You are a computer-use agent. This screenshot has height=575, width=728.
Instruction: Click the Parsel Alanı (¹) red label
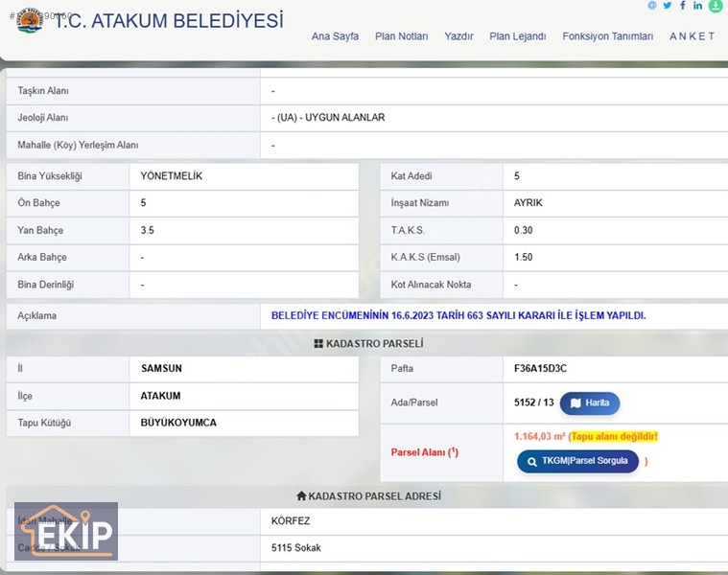point(424,452)
